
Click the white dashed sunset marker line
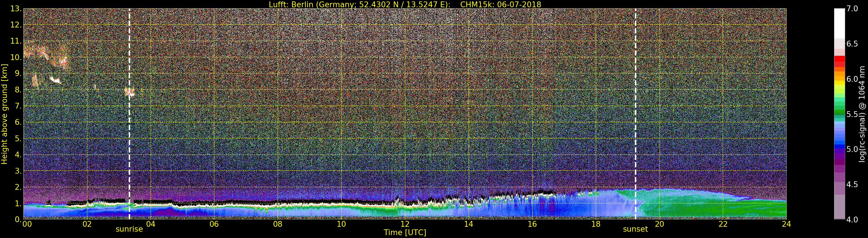[x=635, y=114]
